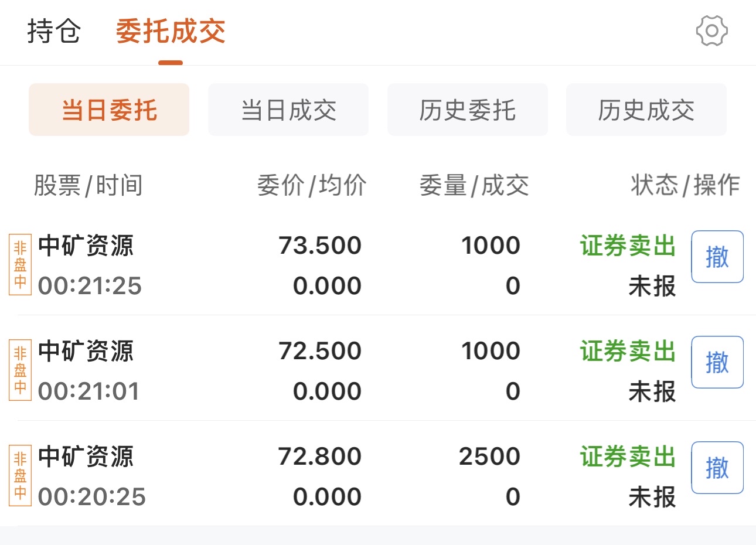Tap the 委量/成交 column header

pos(474,186)
